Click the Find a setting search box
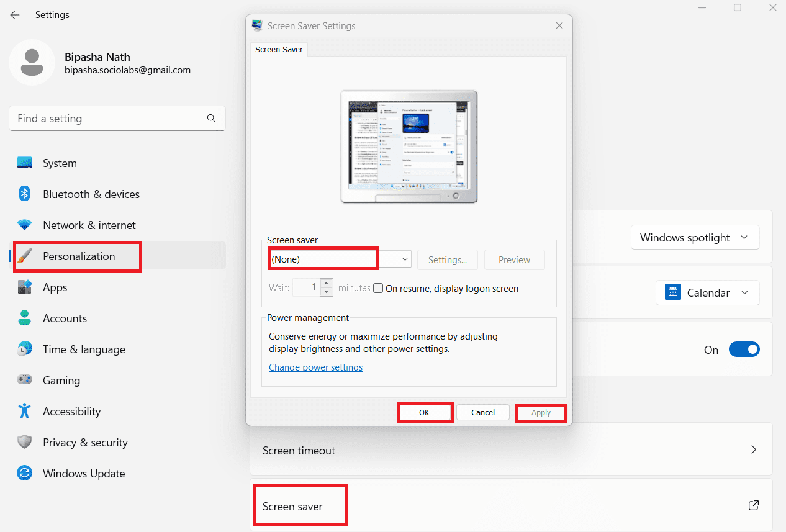This screenshot has height=532, width=786. pyautogui.click(x=117, y=119)
